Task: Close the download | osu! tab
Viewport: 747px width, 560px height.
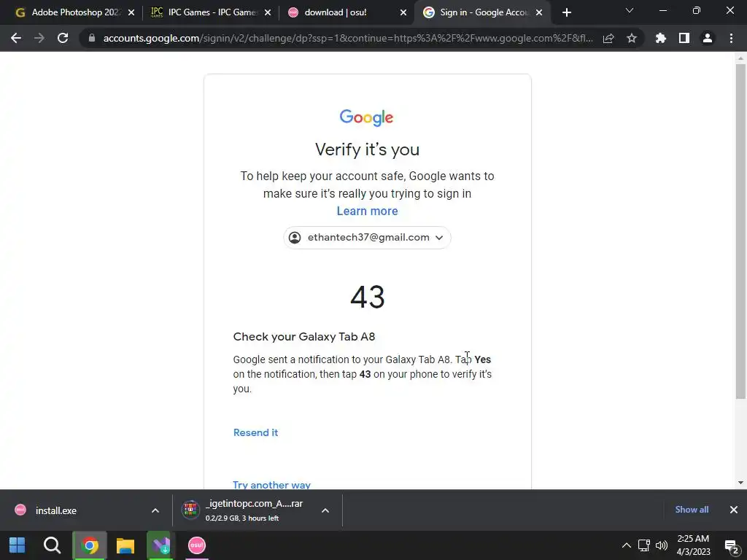Action: 403,12
